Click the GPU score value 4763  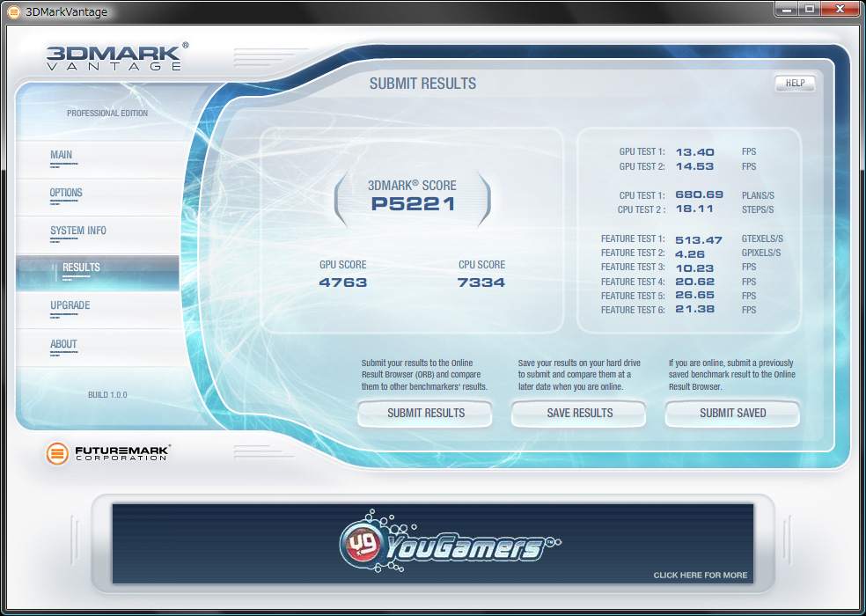343,282
